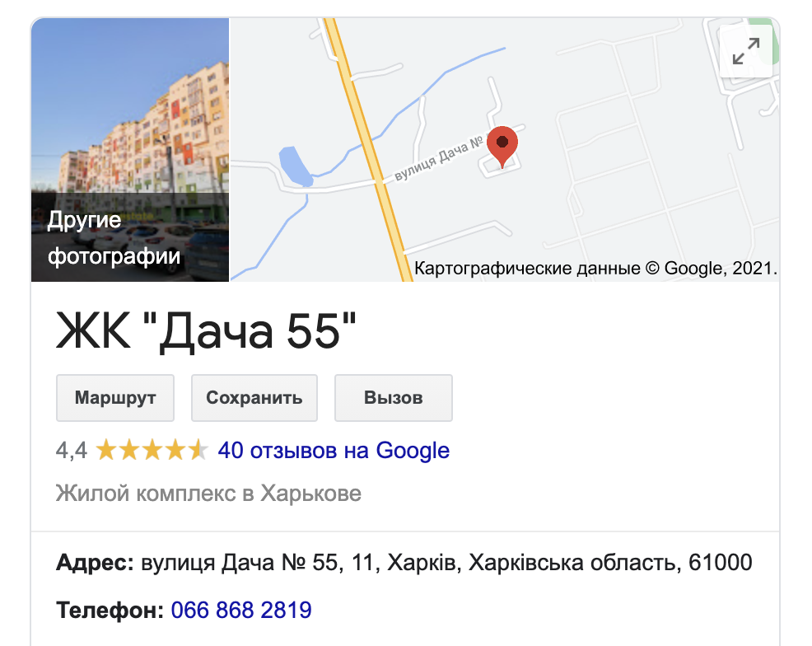Click the 4,4 rating number
Screen dimensions: 812x646
(x=72, y=450)
